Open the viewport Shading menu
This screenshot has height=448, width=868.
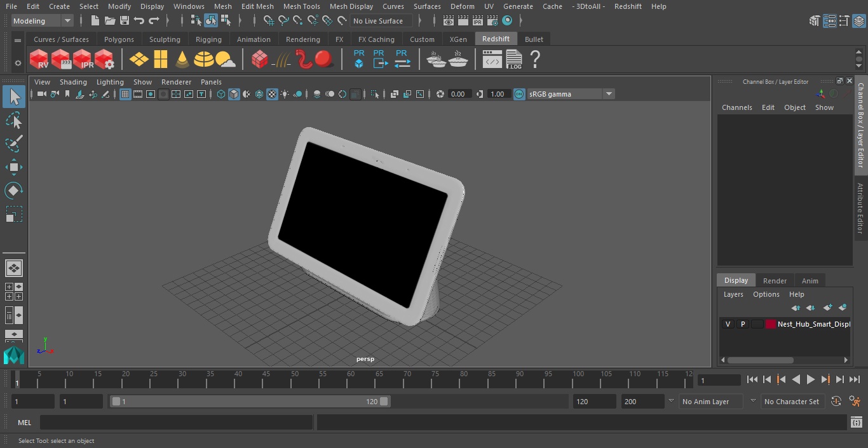(73, 82)
